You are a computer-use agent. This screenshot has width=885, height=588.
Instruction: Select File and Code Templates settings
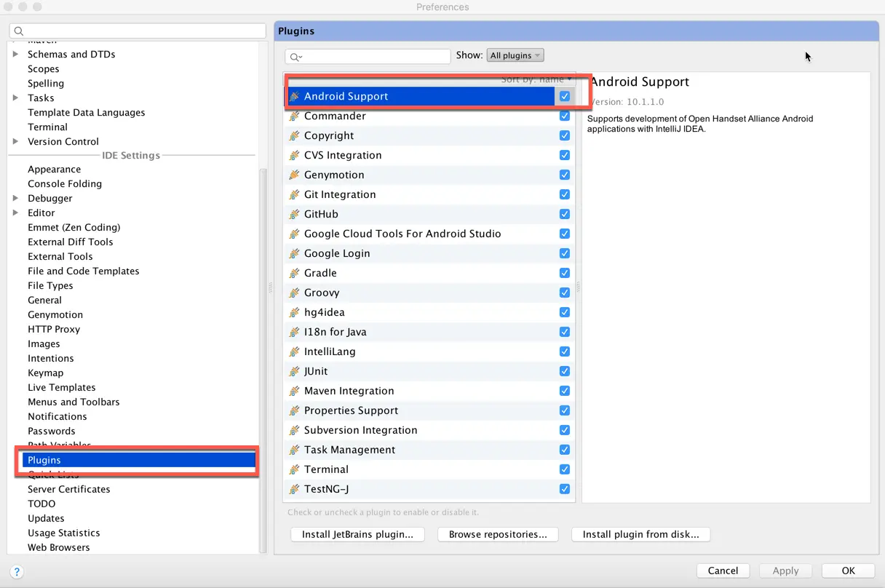(x=83, y=271)
